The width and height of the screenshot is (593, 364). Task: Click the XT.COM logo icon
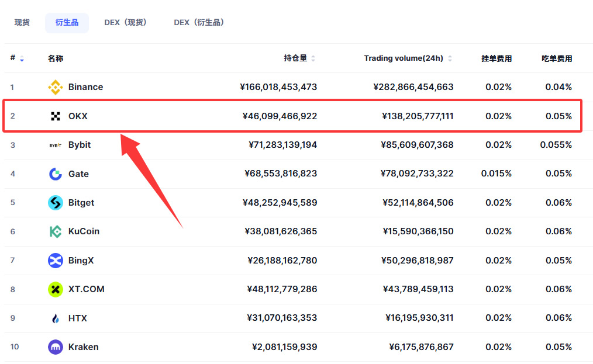56,289
